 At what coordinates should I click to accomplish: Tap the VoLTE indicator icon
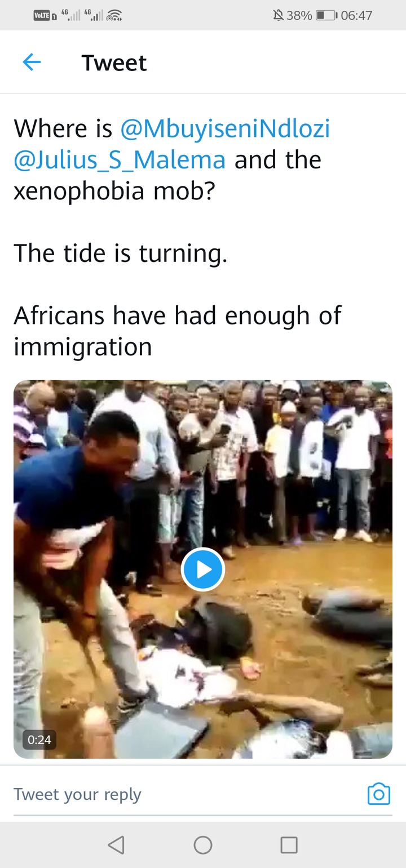(x=45, y=15)
